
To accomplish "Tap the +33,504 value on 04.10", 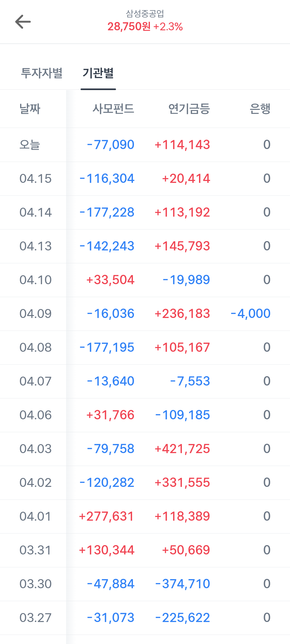I will coord(110,280).
